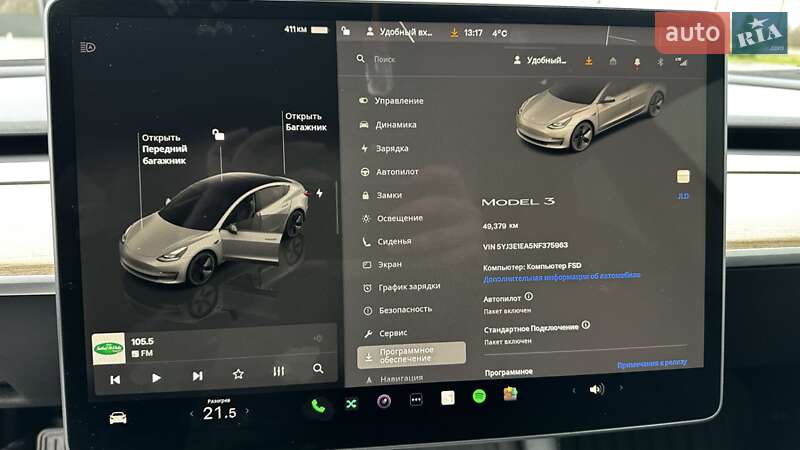Open the Безопасность menu

pos(398,310)
